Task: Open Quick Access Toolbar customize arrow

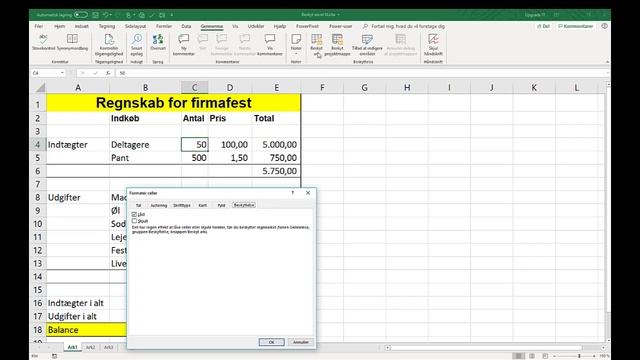Action: 172,15
